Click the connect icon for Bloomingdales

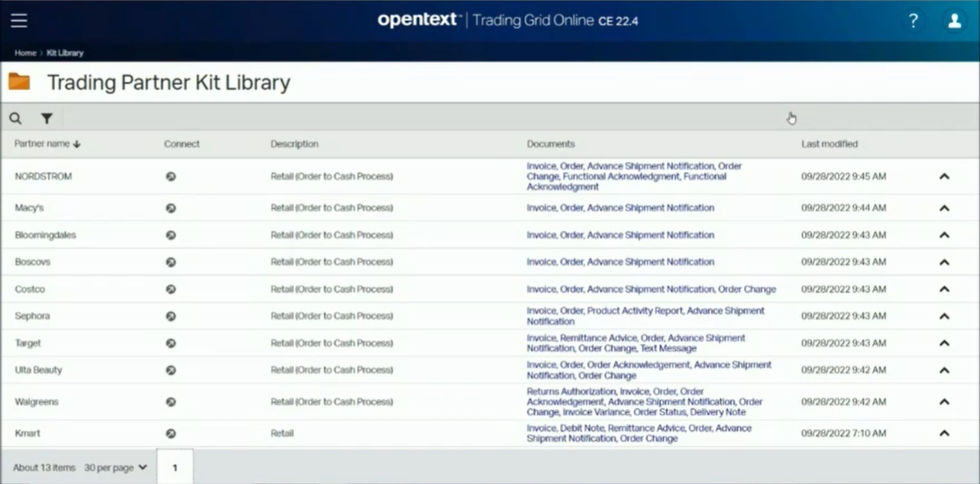170,236
